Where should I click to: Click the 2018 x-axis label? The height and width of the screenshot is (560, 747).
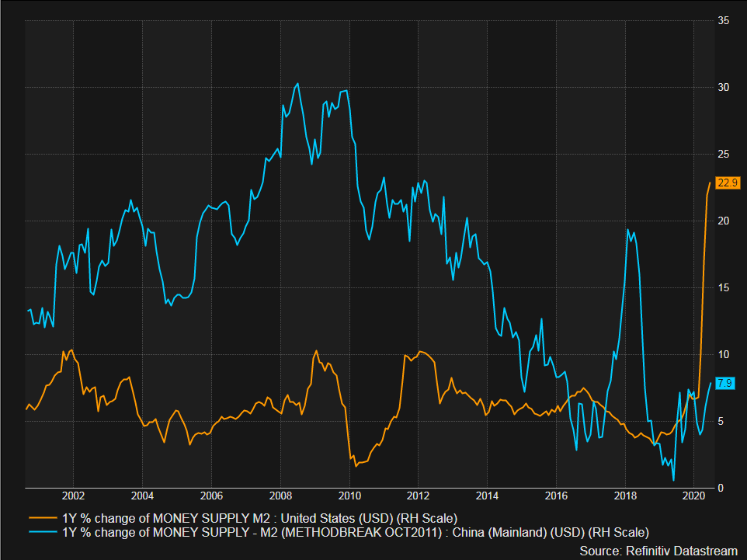626,496
